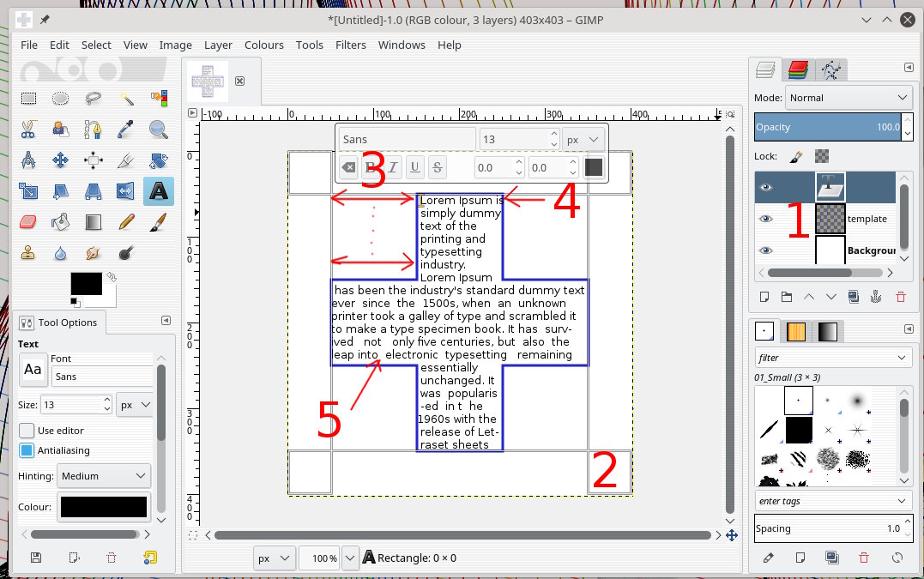Open the Tool Options tab menu arrow

point(166,321)
